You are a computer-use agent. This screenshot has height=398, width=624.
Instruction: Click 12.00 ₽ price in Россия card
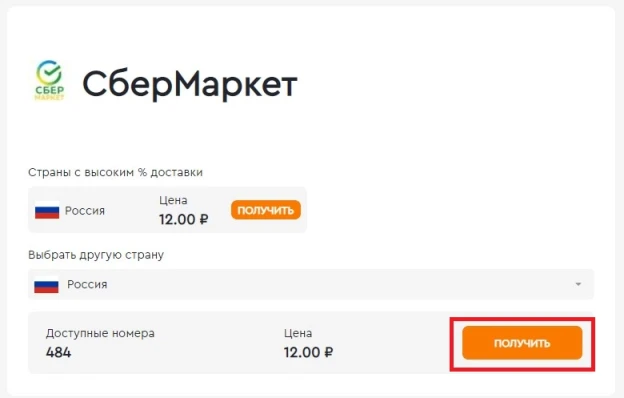point(183,219)
